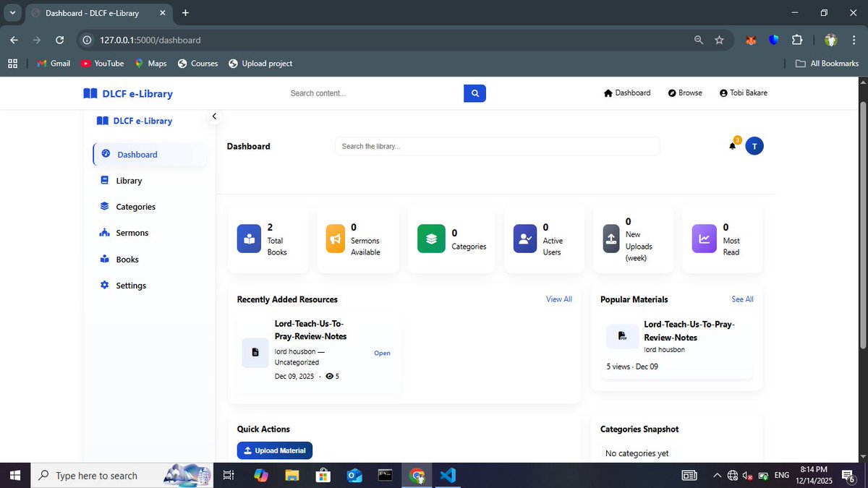Select Dashboard in the sidebar
This screenshot has height=488, width=868.
click(150, 154)
